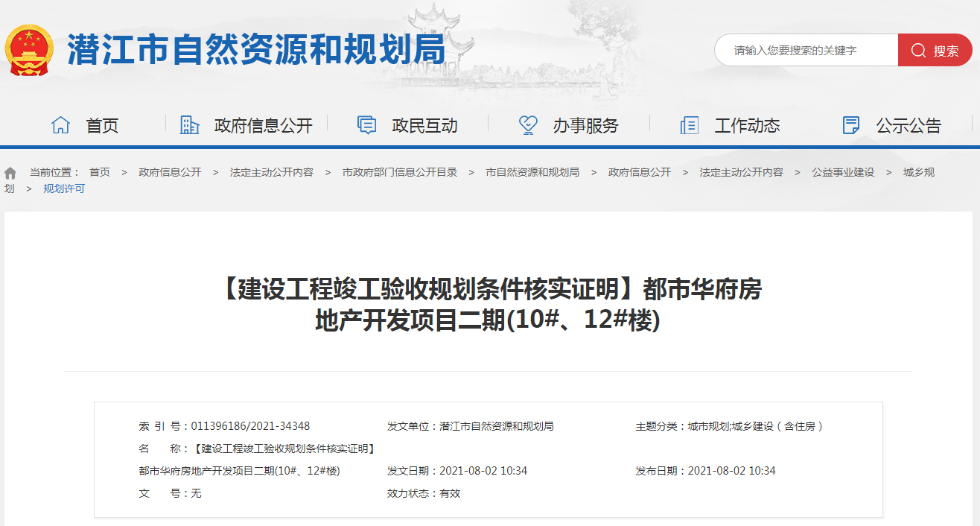Open the 政民互动 navigation menu

[x=424, y=125]
